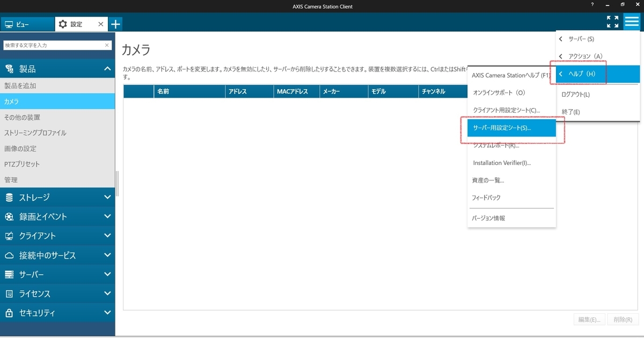Viewport: 644px width, 338px height.
Task: Click the sidebar splitter grip handle
Action: 117,184
